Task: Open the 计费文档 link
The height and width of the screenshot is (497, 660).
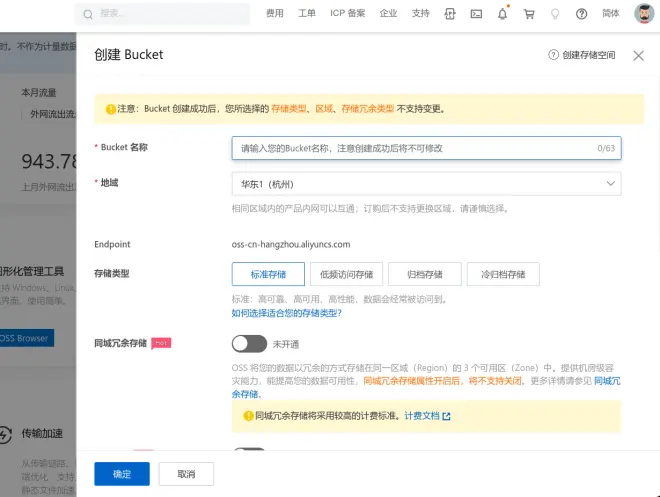Action: click(422, 416)
